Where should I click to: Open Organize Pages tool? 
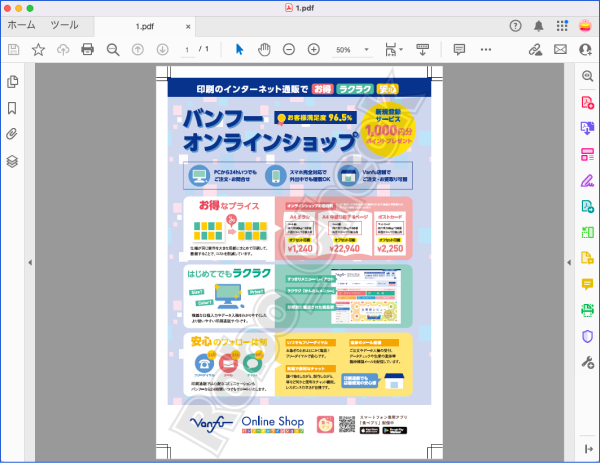(x=587, y=154)
